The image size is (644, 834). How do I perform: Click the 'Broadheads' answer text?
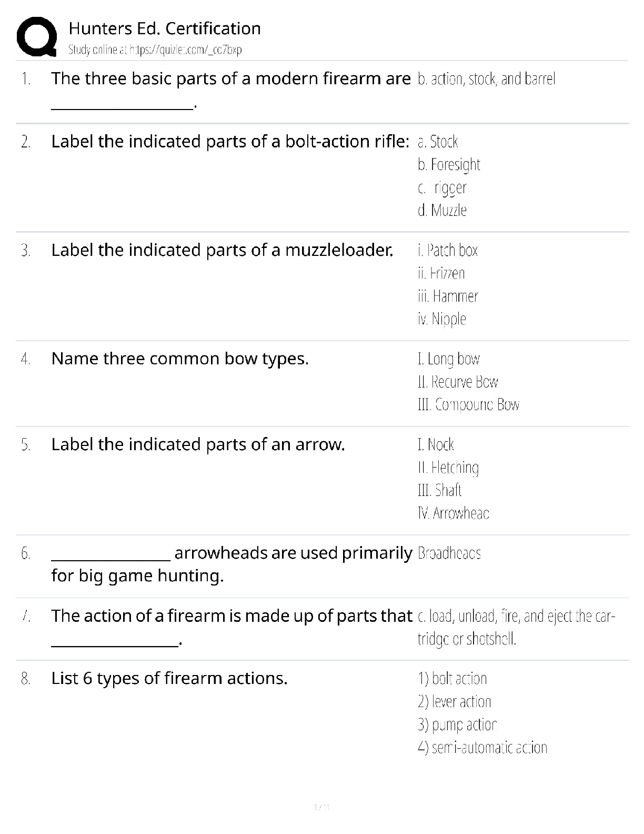click(x=449, y=553)
